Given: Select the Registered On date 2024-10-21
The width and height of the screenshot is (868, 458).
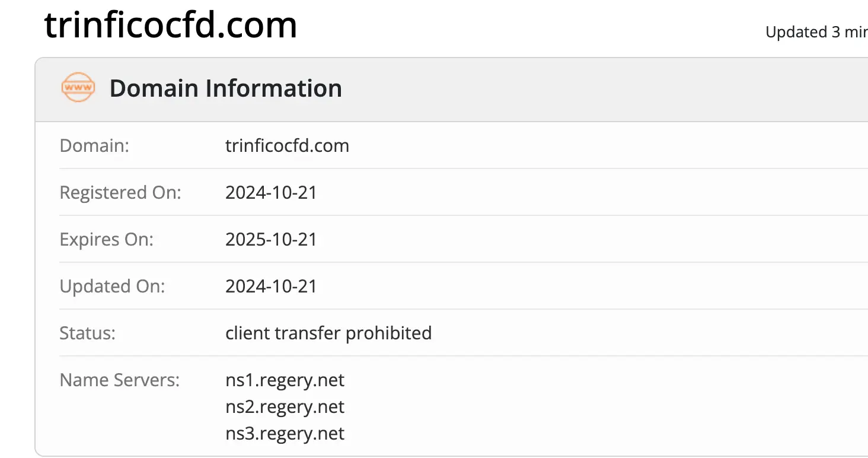Looking at the screenshot, I should (271, 192).
